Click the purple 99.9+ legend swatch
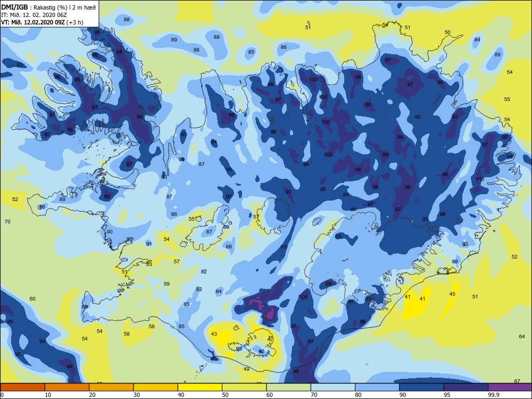Image resolution: width=532 pixels, height=399 pixels. 510,387
